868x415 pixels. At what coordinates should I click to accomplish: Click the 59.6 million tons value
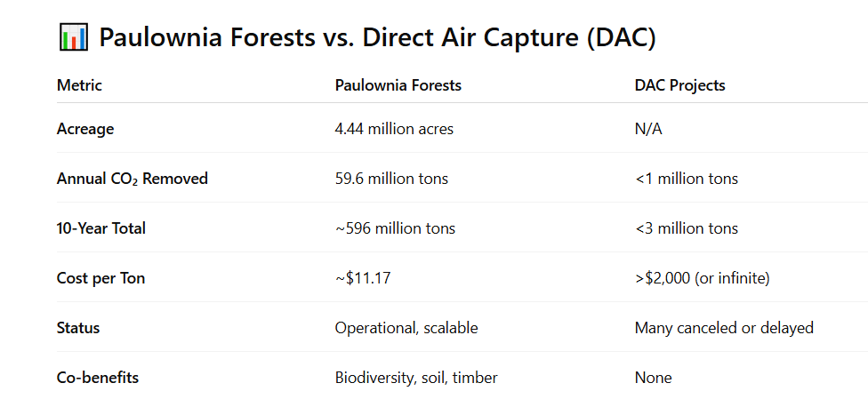(391, 179)
